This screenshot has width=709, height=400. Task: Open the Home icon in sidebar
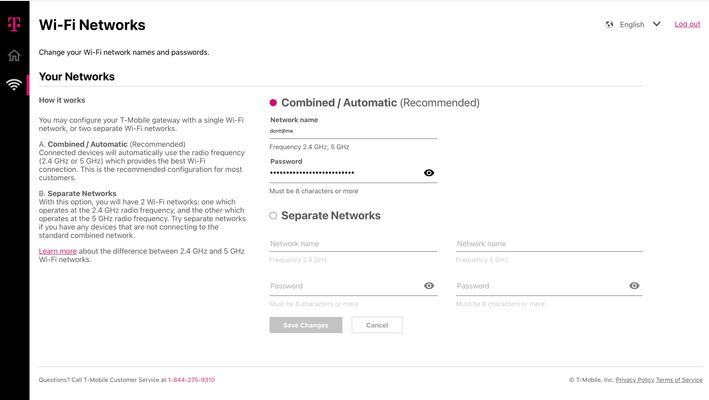14,55
